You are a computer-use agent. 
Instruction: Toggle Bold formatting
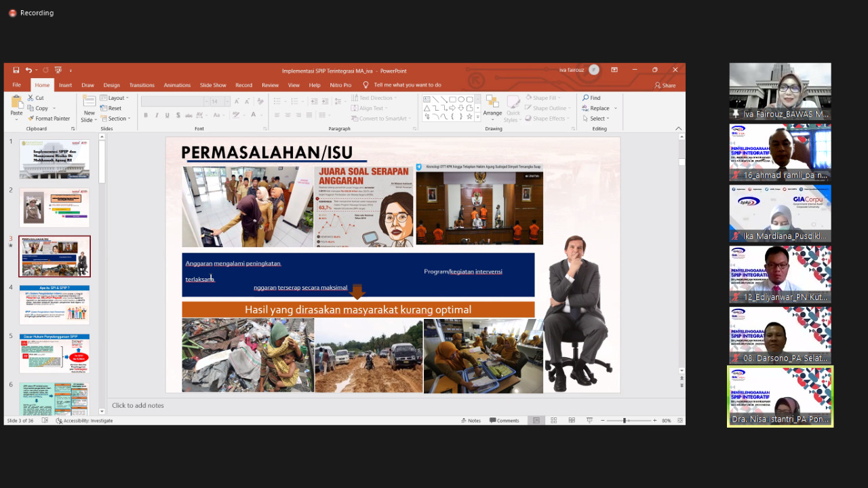coord(146,115)
